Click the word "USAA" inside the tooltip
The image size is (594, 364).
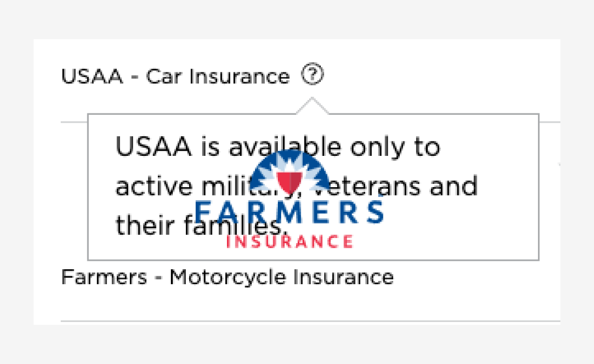(154, 147)
